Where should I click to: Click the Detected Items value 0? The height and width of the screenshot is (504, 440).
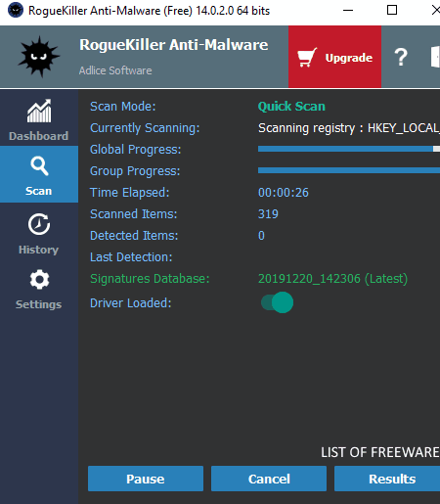tap(261, 236)
